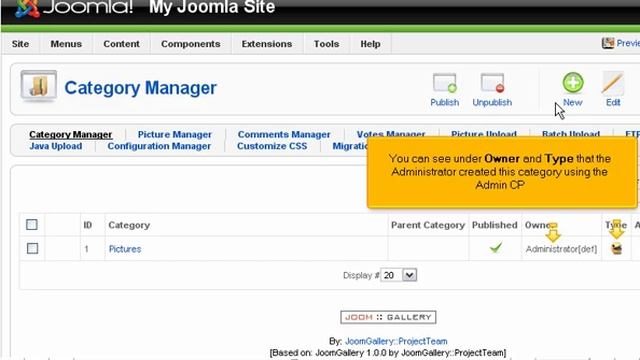Click the green New icon

point(573,83)
